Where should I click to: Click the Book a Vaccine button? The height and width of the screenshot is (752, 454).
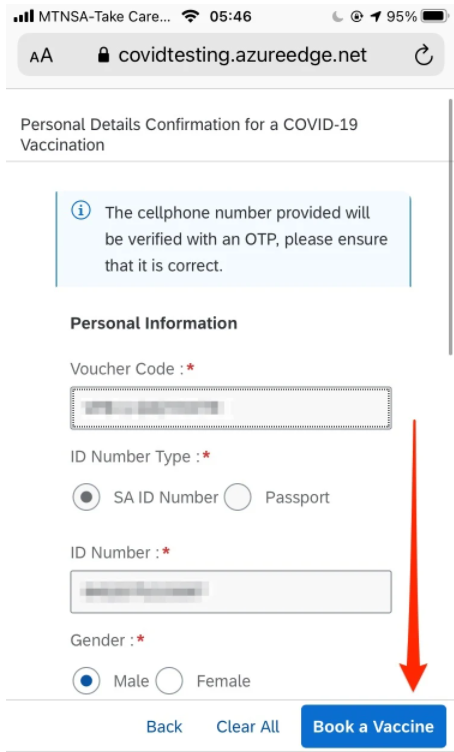pyautogui.click(x=373, y=726)
